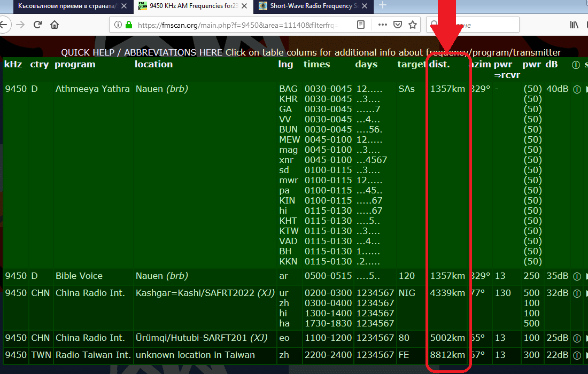The height and width of the screenshot is (374, 588).
Task: Open a new tab with plus button
Action: (383, 5)
